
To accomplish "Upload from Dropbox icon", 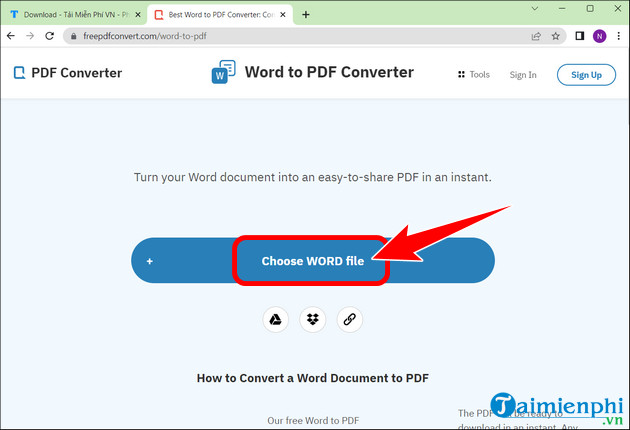I will 313,320.
